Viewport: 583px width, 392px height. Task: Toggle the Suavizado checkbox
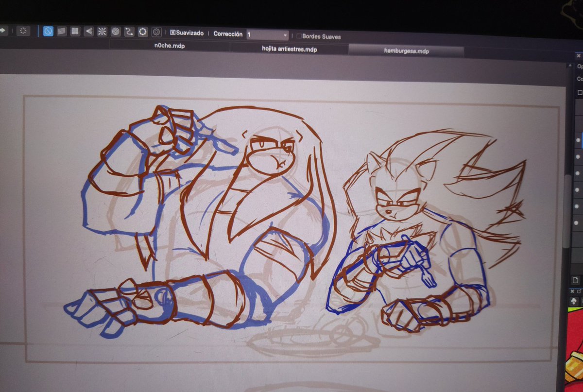click(172, 34)
